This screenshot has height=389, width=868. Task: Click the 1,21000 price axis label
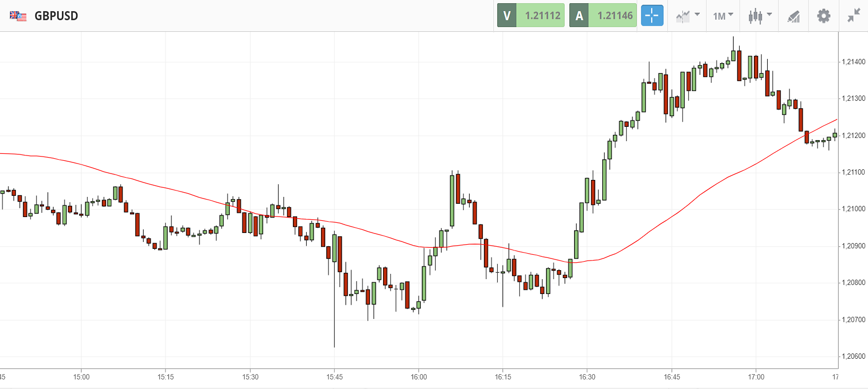(853, 209)
